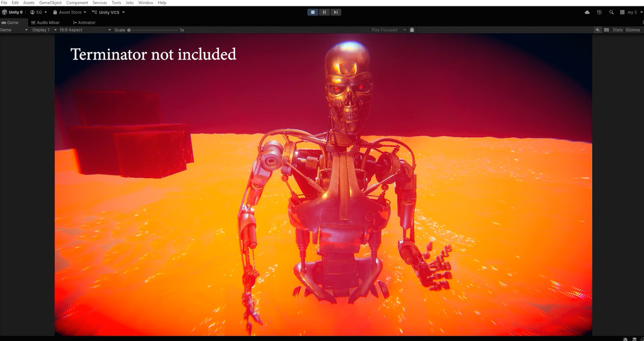Click the 'Terminator not included' text

(153, 54)
